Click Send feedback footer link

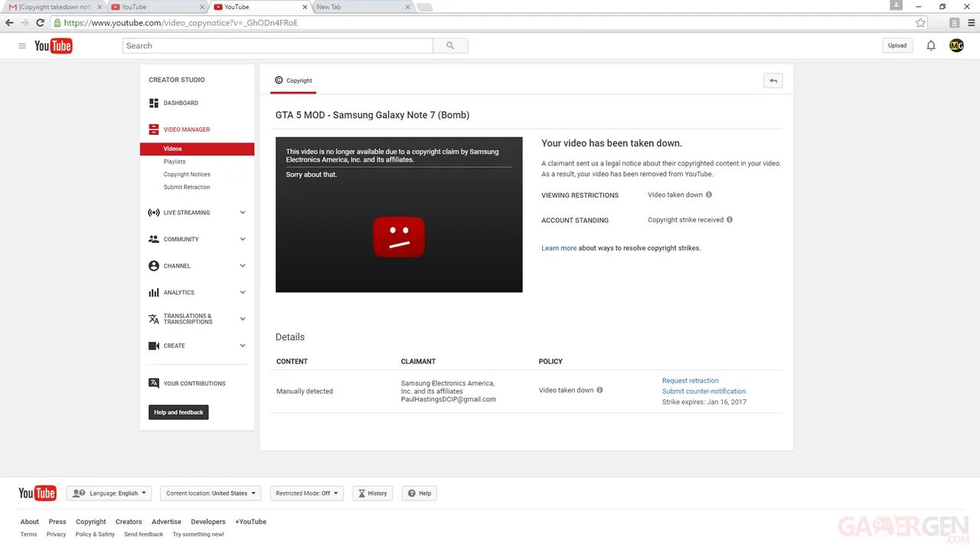click(x=143, y=535)
